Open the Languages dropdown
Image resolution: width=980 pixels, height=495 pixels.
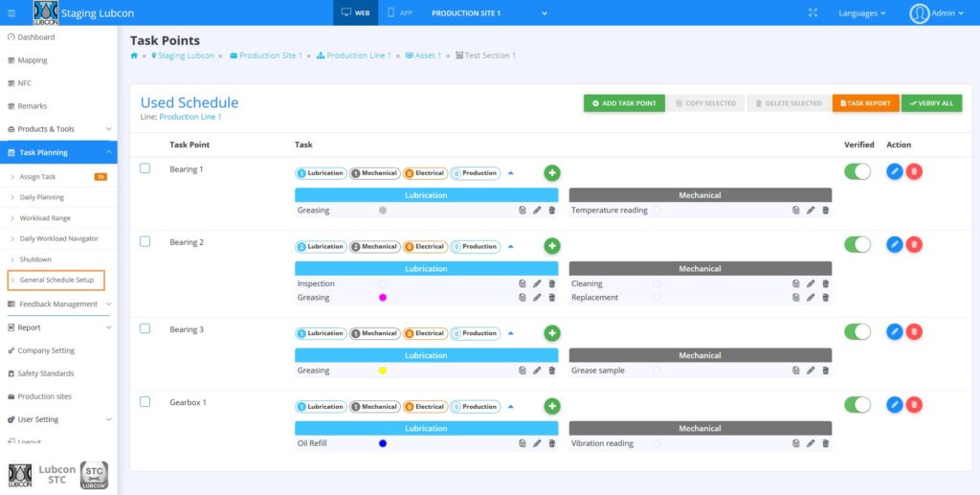click(x=861, y=13)
